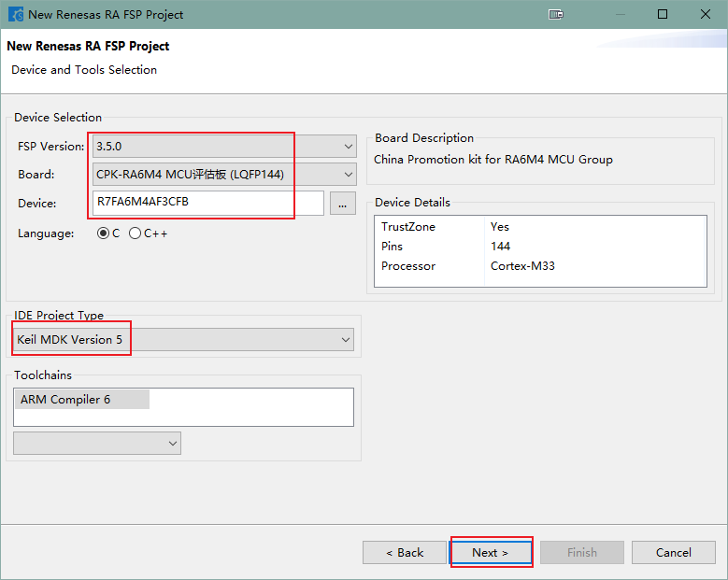Click the Renesas application icon in title bar
This screenshot has width=728, height=580.
click(x=16, y=15)
